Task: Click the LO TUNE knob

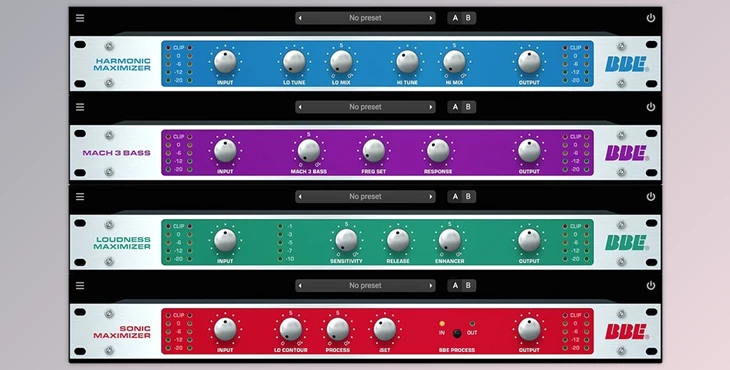Action: (294, 62)
